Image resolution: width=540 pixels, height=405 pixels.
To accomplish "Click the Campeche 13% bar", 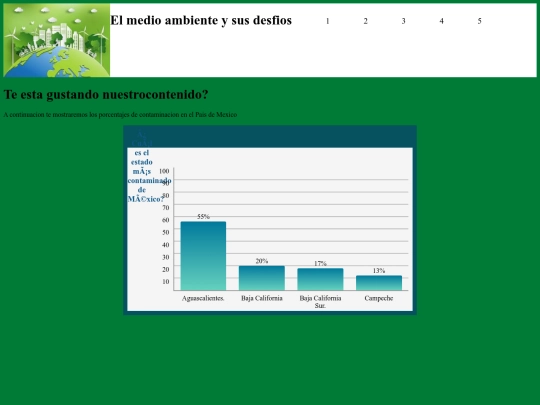I will coord(379,283).
